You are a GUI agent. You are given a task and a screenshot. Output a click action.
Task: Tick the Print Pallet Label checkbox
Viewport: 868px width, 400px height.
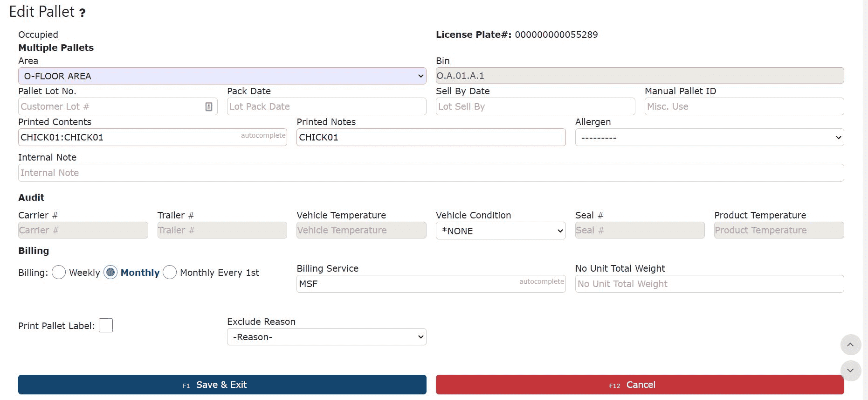106,325
